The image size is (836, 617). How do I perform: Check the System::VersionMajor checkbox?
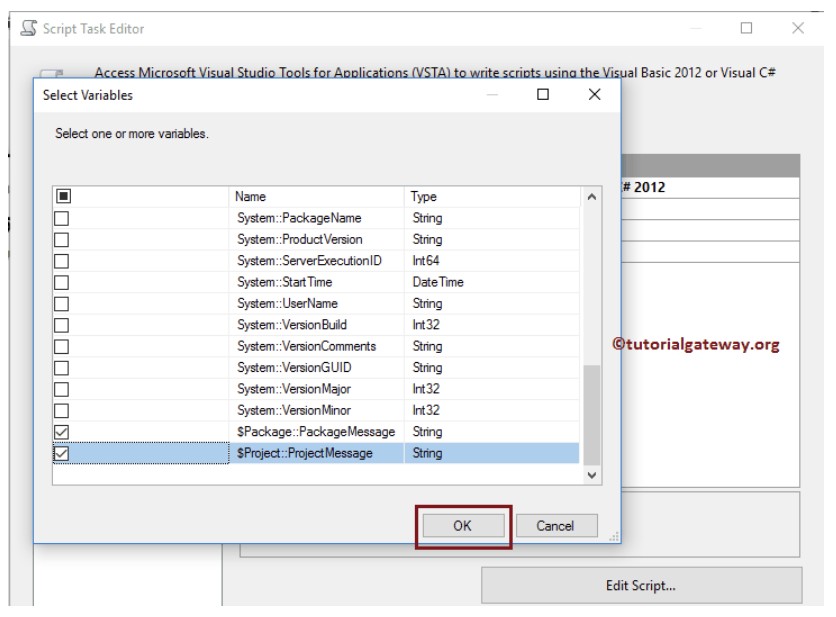61,389
